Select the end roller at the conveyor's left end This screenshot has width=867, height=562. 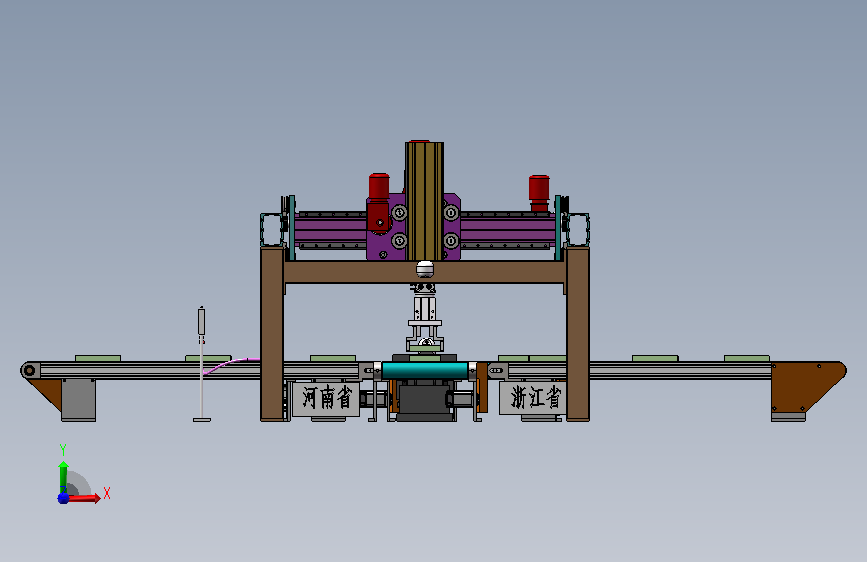point(29,371)
